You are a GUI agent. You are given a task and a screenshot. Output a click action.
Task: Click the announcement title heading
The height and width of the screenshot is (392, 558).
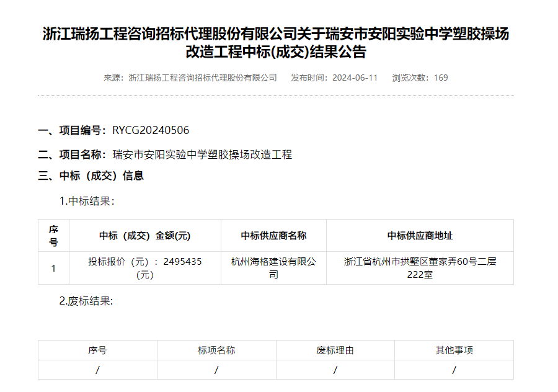tap(279, 39)
